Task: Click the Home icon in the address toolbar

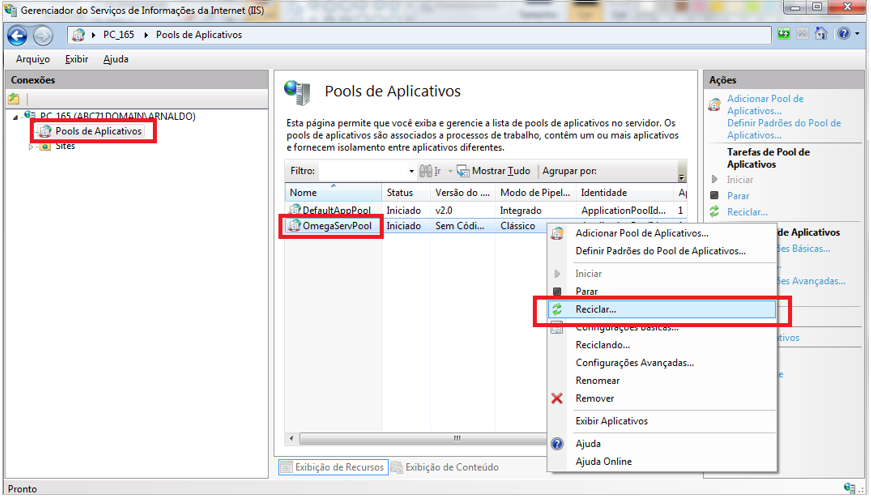Action: 821,34
